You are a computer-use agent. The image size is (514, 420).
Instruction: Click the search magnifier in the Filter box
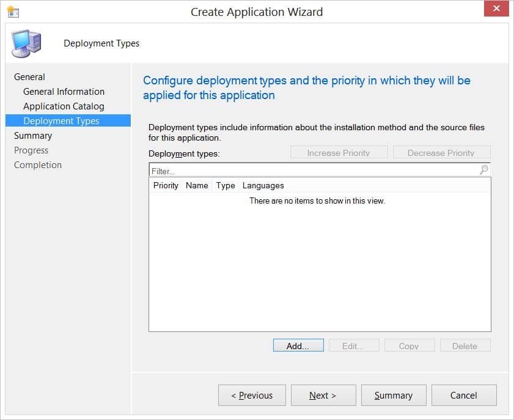pyautogui.click(x=483, y=169)
